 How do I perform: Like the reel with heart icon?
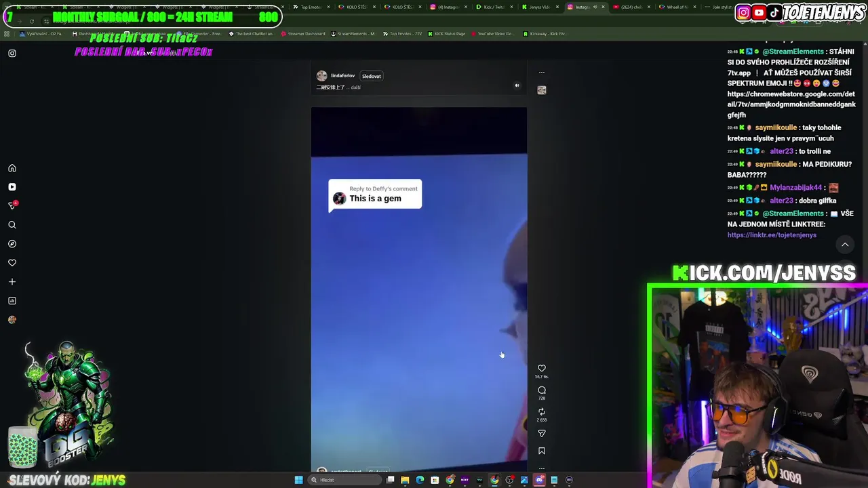(x=542, y=369)
